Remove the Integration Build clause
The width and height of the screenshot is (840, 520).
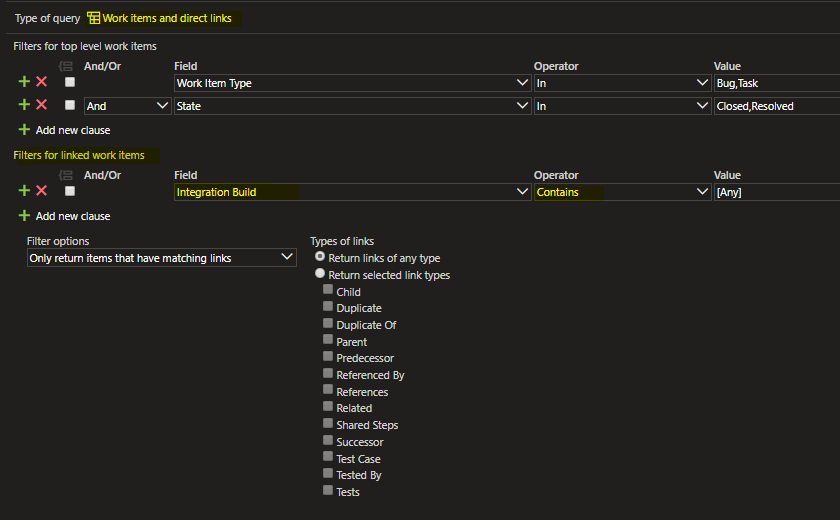click(41, 191)
